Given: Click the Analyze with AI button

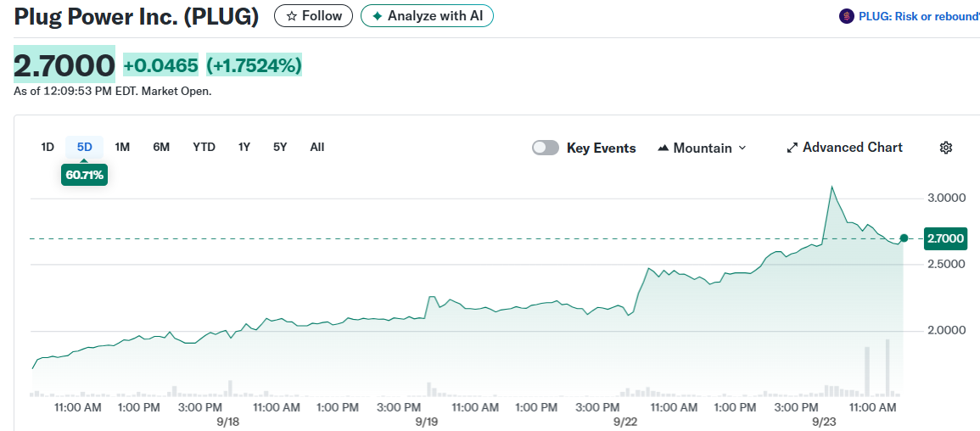Looking at the screenshot, I should [x=427, y=16].
